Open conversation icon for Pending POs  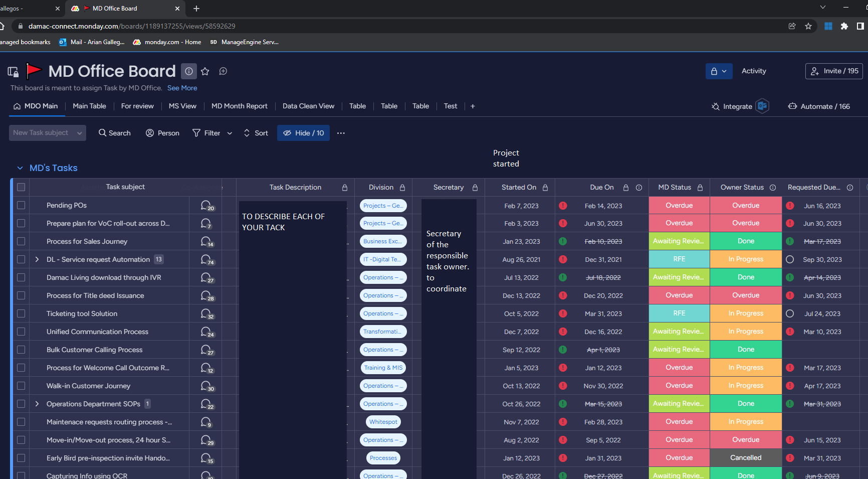(207, 206)
